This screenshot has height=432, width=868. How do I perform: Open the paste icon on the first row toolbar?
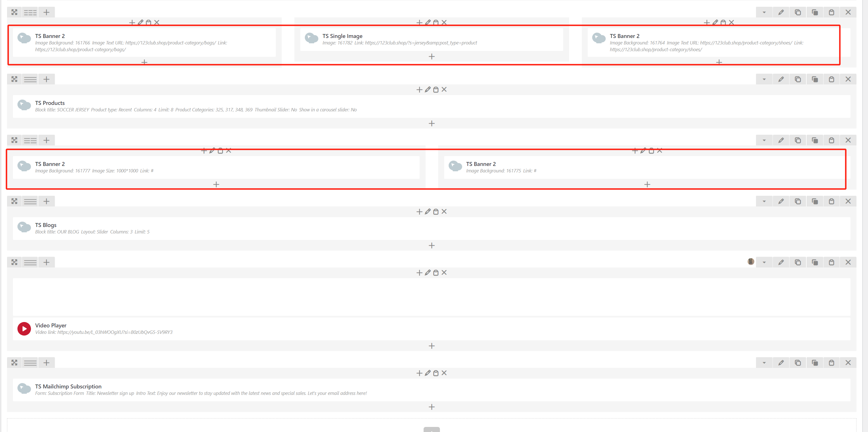click(831, 12)
